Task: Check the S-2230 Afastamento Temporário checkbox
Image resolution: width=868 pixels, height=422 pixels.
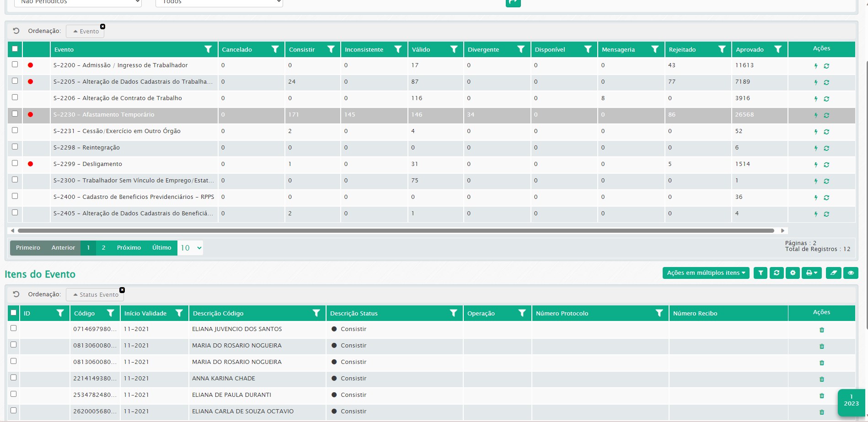Action: [x=15, y=114]
